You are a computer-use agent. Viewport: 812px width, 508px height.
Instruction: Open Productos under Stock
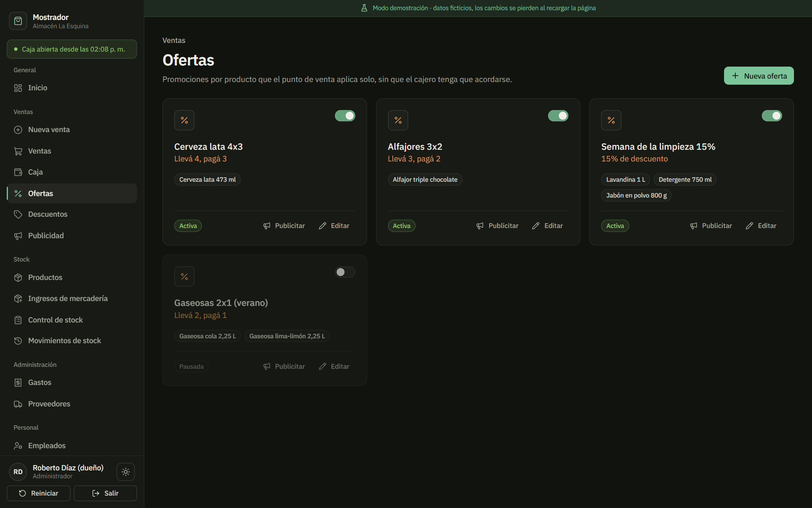coord(72,277)
